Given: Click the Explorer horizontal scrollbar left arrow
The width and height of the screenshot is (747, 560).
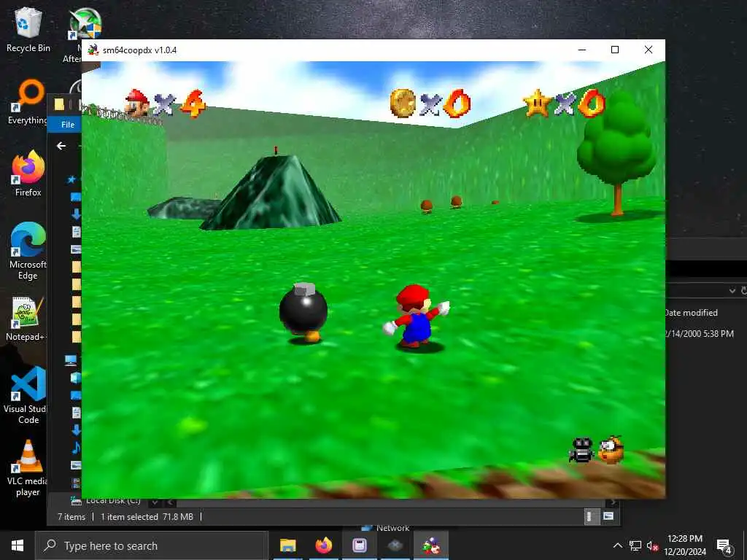Looking at the screenshot, I should point(171,502).
